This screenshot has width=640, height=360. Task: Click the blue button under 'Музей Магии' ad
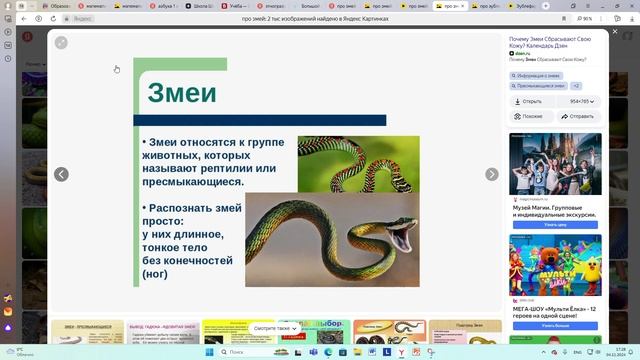[555, 225]
